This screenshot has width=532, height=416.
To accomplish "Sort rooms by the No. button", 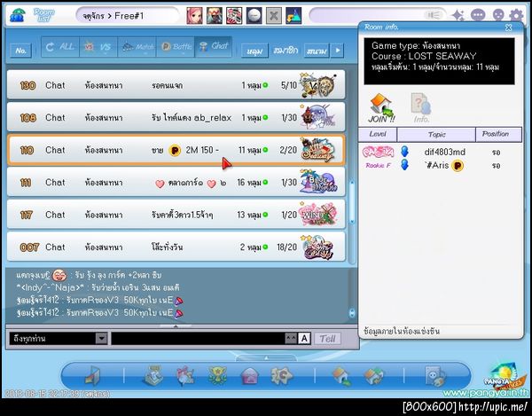I will (x=21, y=51).
